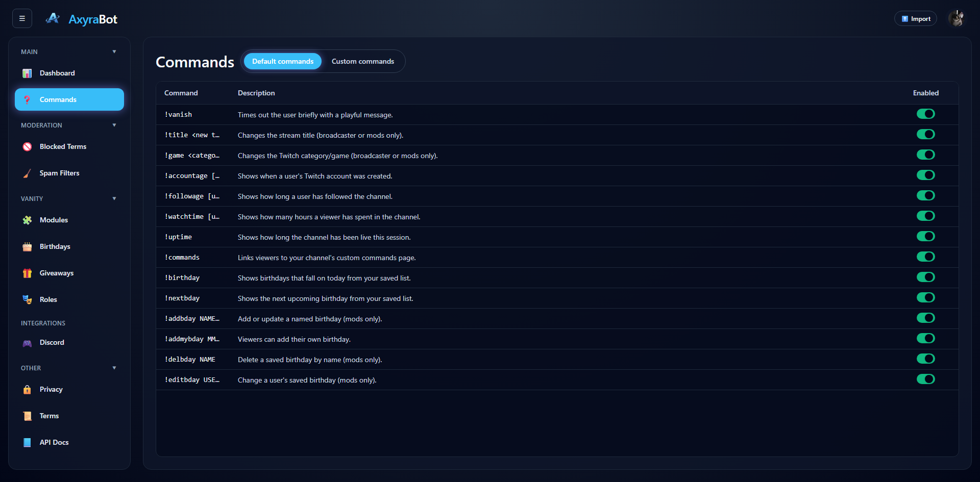Image resolution: width=980 pixels, height=482 pixels.
Task: Click 'Changes the stream title' description
Action: [321, 135]
